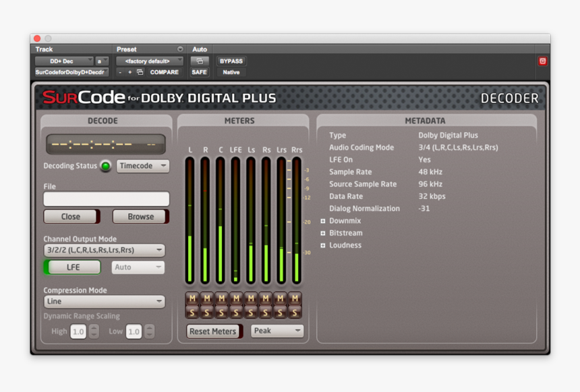Open Channel Output Mode dropdown
The width and height of the screenshot is (580, 392).
pyautogui.click(x=105, y=250)
